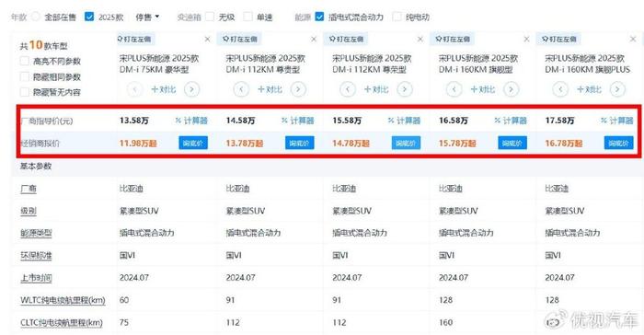
Task: Open the CLTC纯电续航里程(km) parameter link
Action: tap(62, 323)
